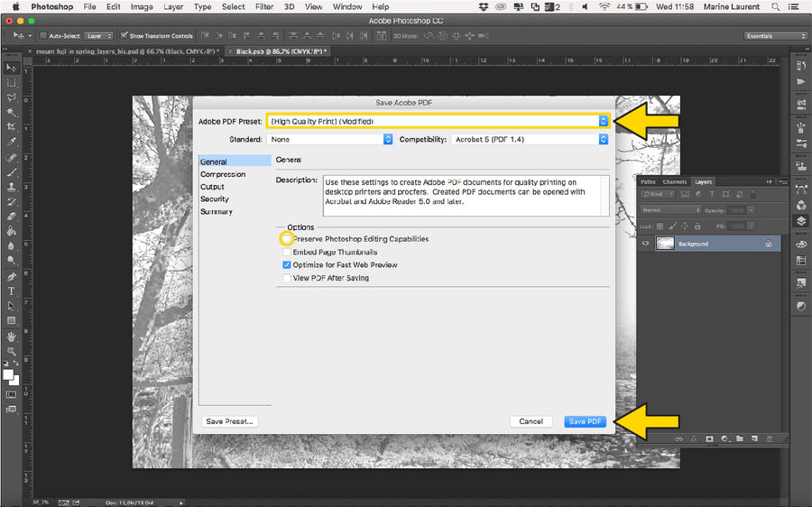This screenshot has width=812, height=507.
Task: Click the Delete layer trash icon
Action: [x=770, y=438]
